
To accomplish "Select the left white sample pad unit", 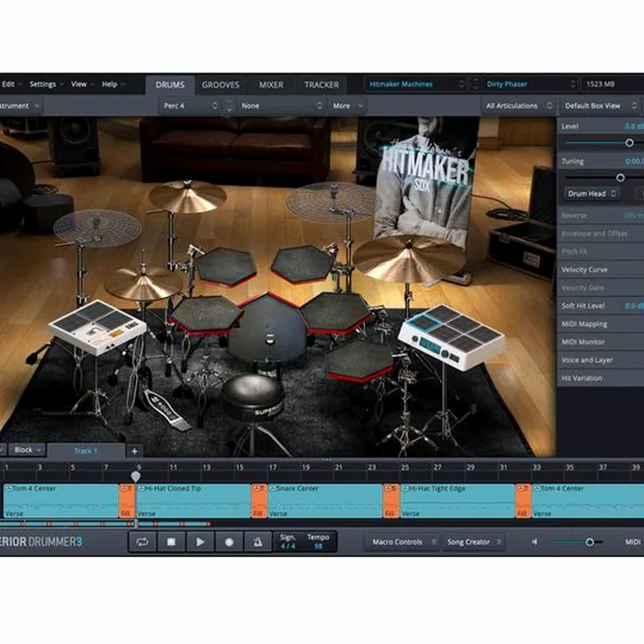I will click(x=97, y=327).
